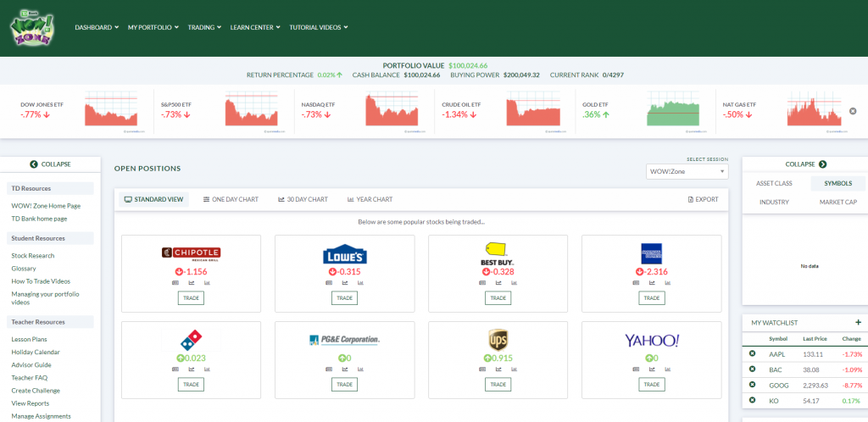Remove GOOG from the watchlist
Image resolution: width=868 pixels, height=422 pixels.
tap(752, 385)
